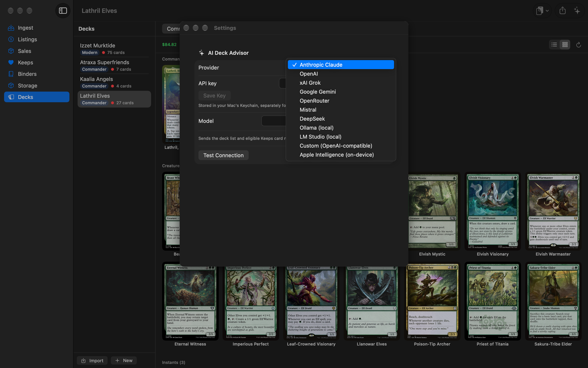588x368 pixels.
Task: Choose OpenAI from provider list
Action: coord(341,74)
